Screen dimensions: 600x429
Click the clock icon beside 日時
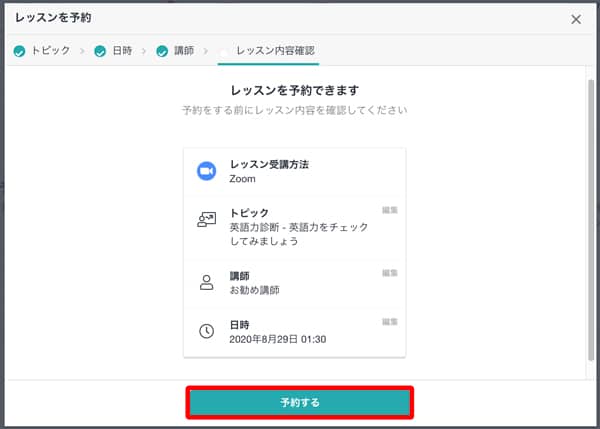207,331
